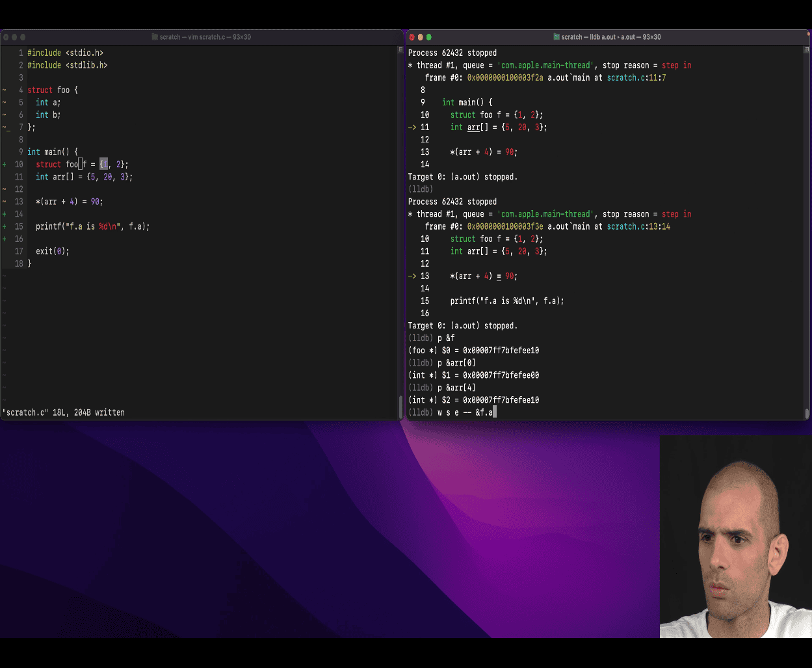Place cursor on printf line 15 in vim

coord(92,226)
